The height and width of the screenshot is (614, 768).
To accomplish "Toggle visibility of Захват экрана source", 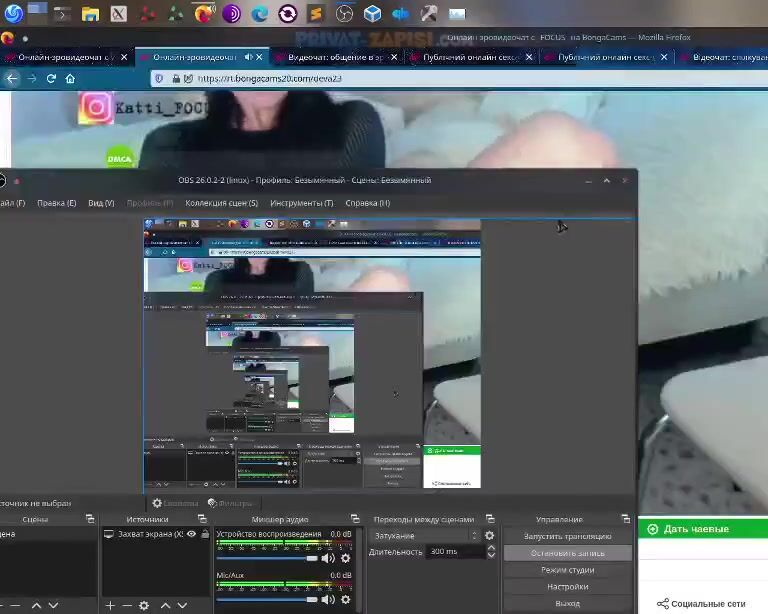I will click(191, 534).
